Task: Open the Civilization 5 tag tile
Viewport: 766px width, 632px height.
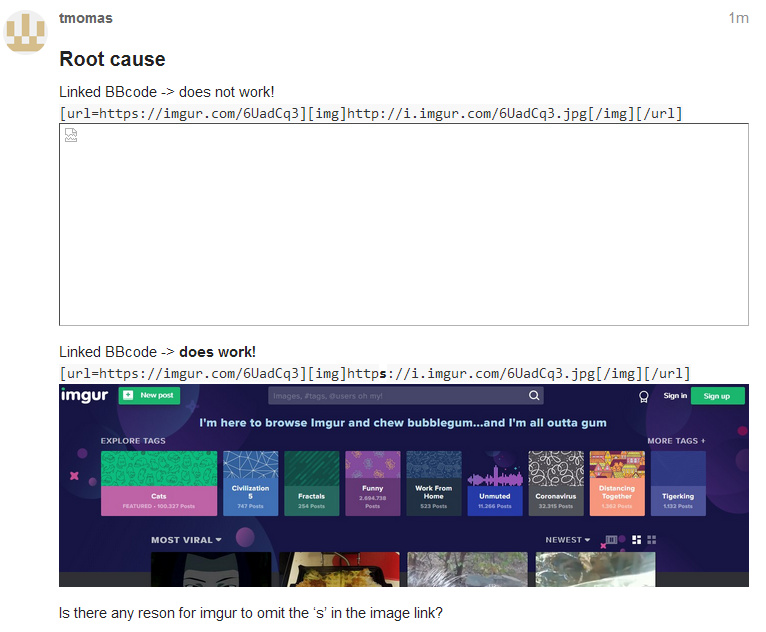Action: [251, 483]
